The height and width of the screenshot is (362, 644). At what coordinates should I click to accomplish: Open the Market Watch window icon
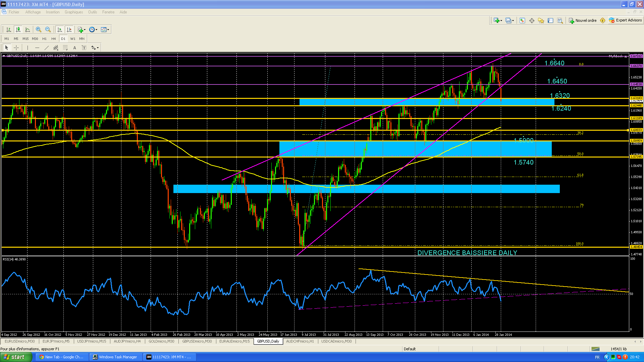tap(522, 20)
